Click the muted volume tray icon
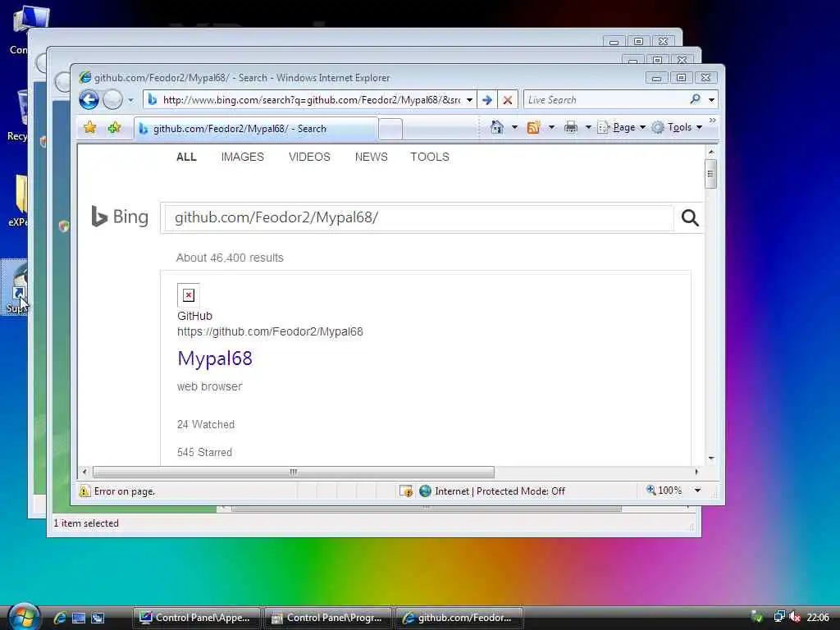 [x=795, y=617]
